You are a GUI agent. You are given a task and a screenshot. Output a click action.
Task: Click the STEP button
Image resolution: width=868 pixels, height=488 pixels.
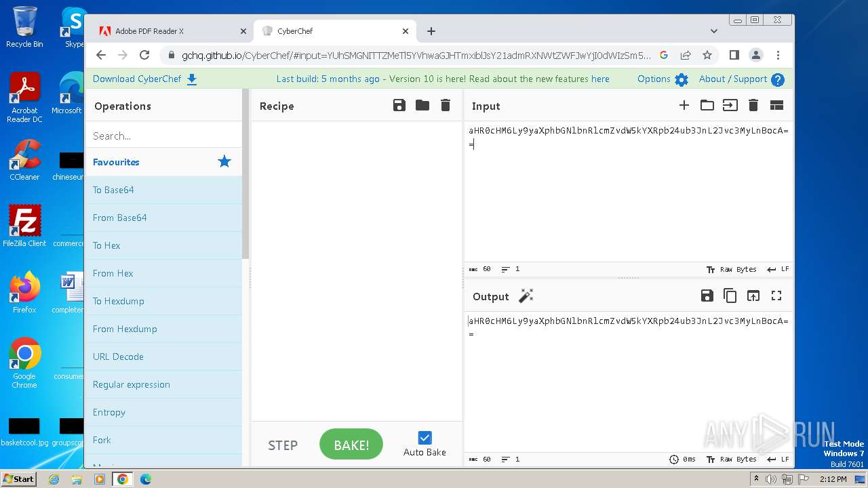(x=283, y=445)
